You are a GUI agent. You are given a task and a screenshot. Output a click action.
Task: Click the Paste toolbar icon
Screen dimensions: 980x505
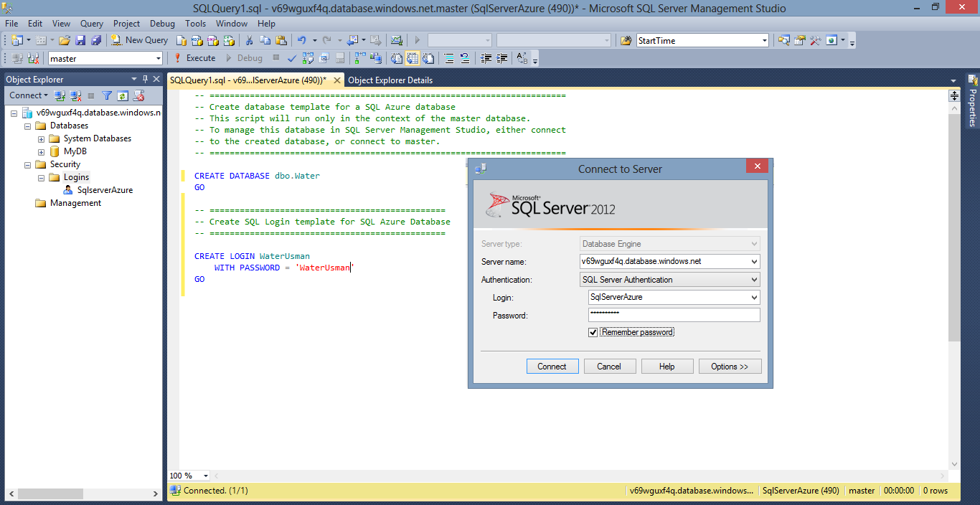(281, 40)
